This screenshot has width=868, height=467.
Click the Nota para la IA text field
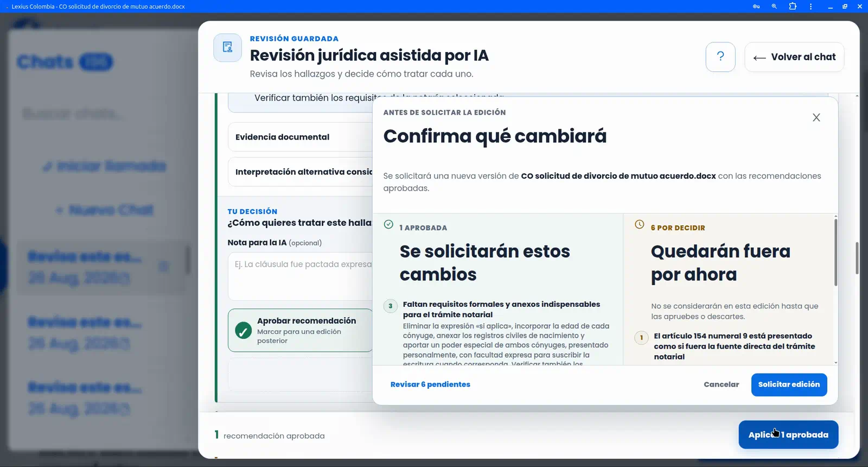pos(301,276)
